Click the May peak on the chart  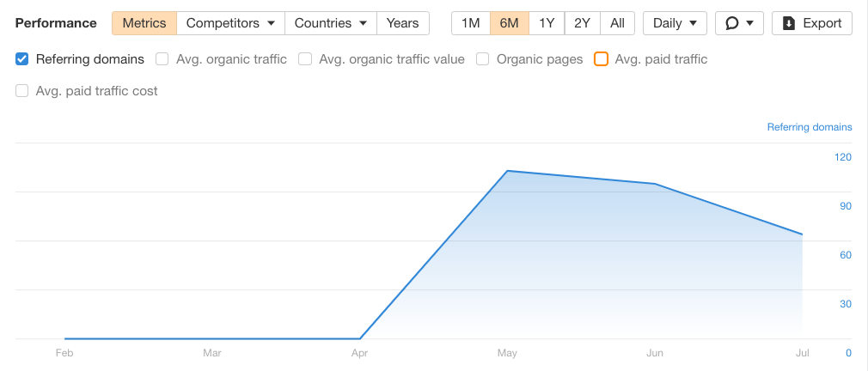click(508, 171)
